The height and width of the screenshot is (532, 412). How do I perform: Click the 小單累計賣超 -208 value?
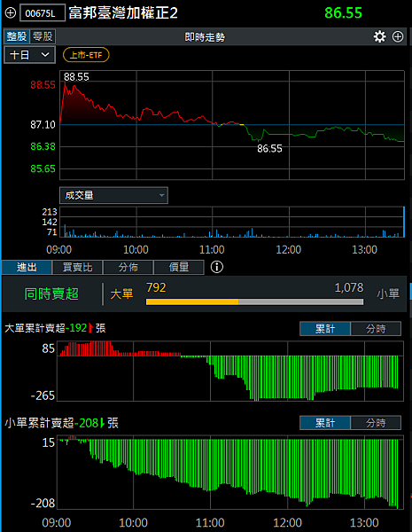[87, 423]
